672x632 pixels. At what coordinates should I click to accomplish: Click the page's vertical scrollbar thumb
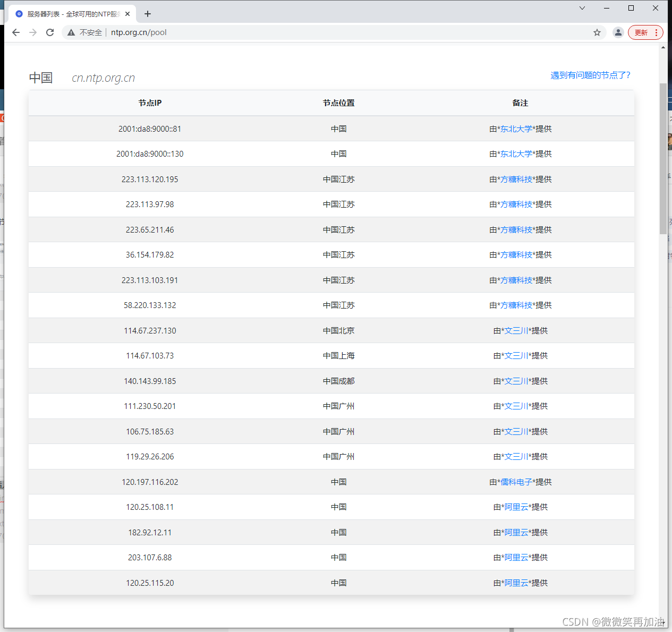(663, 158)
